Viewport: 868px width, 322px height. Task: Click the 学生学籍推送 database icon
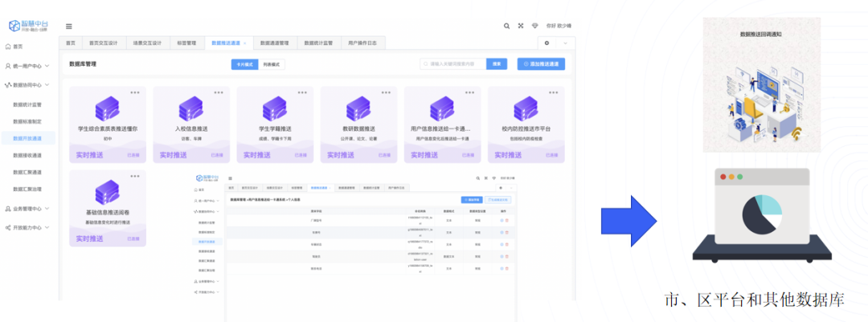[x=275, y=108]
